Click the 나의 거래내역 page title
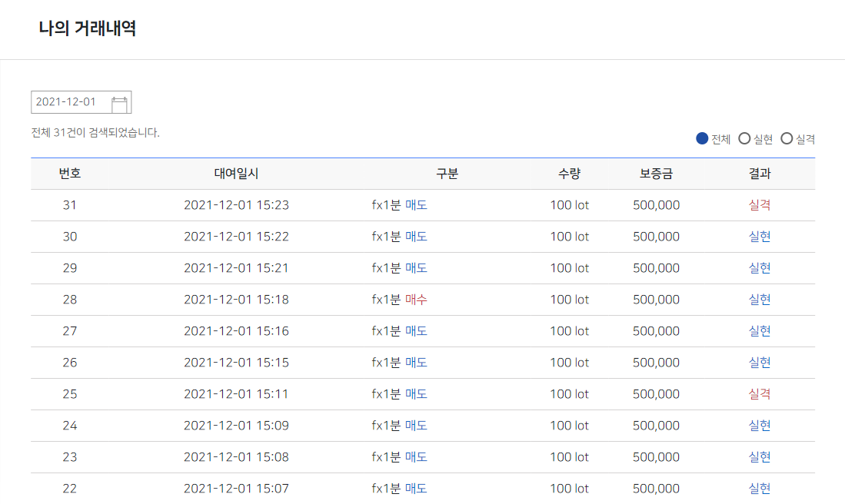Screen dimensions: 845x504 88,28
